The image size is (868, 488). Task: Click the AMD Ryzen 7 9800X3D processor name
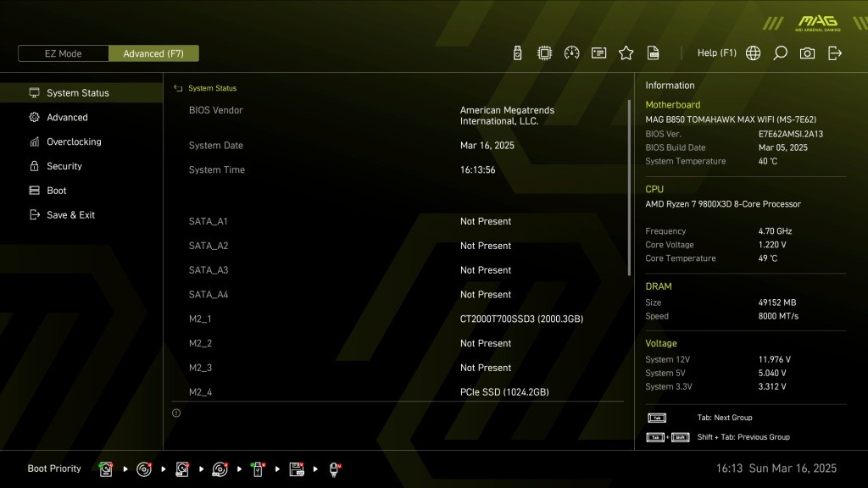click(723, 204)
